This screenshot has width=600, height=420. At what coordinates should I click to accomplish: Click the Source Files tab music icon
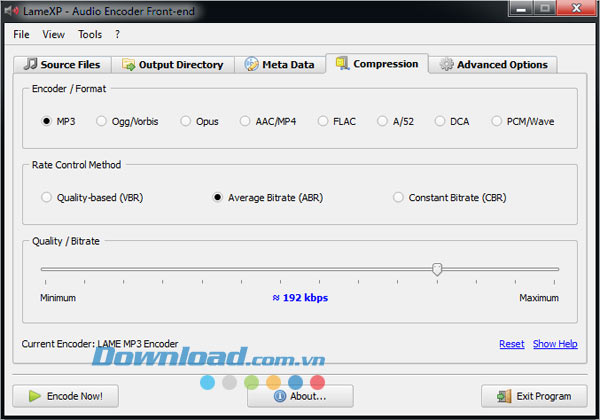point(30,65)
